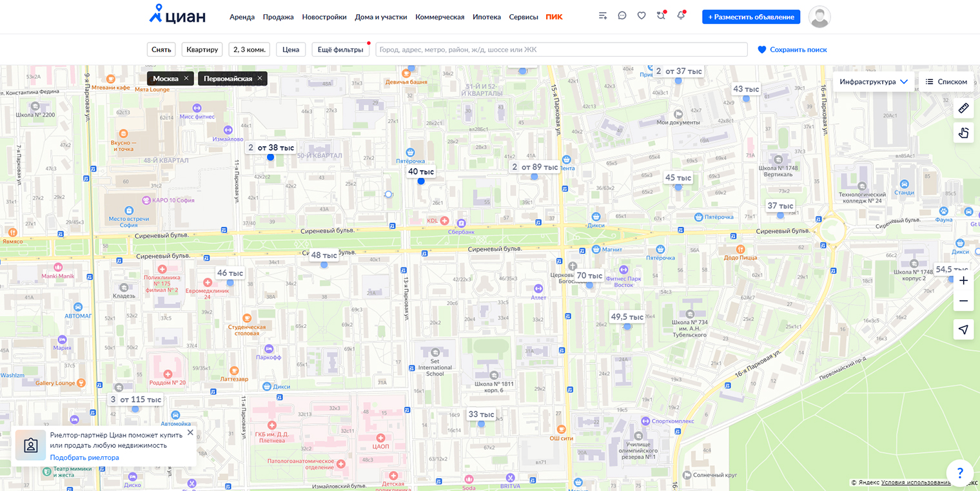Click the Атлет fitness marker
The image size is (980, 491).
[x=538, y=289]
